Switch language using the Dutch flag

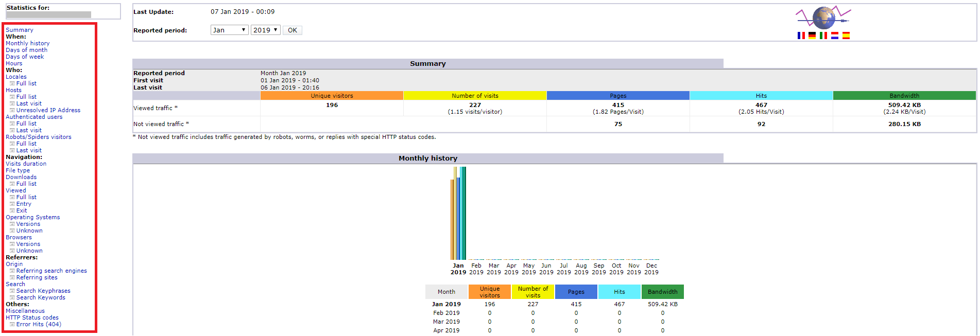835,36
